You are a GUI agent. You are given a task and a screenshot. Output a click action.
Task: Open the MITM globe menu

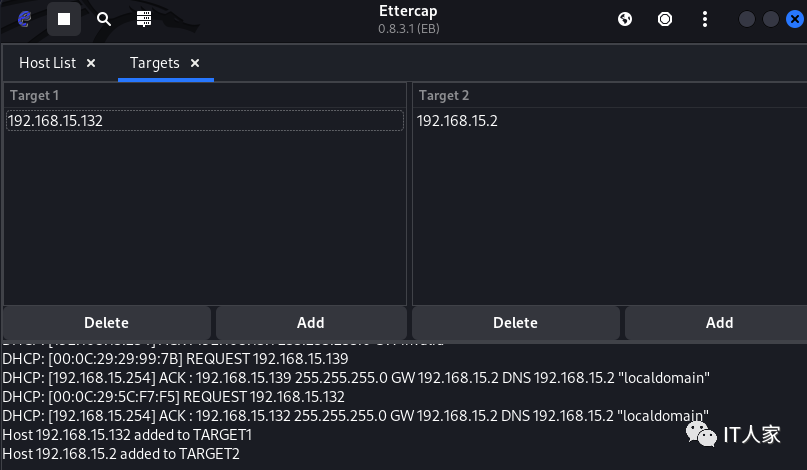(625, 19)
